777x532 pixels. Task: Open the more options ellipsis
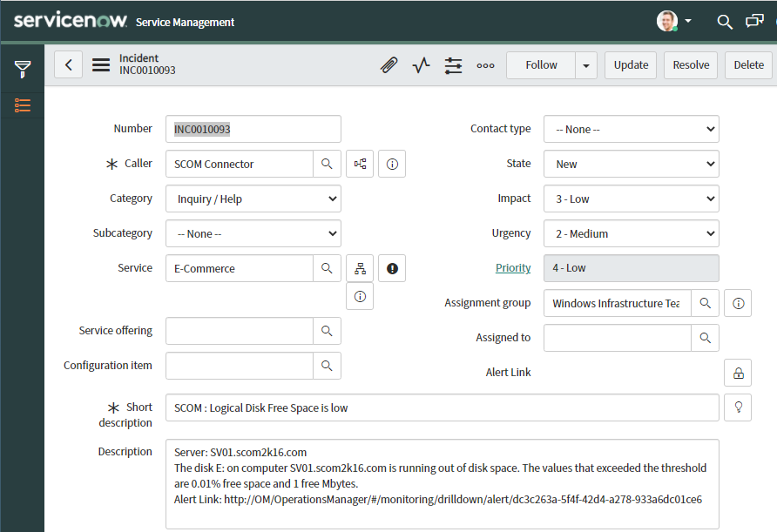click(x=486, y=65)
